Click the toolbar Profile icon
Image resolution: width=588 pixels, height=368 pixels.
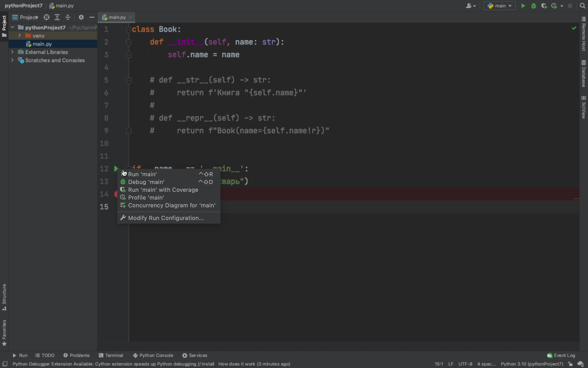pyautogui.click(x=554, y=6)
